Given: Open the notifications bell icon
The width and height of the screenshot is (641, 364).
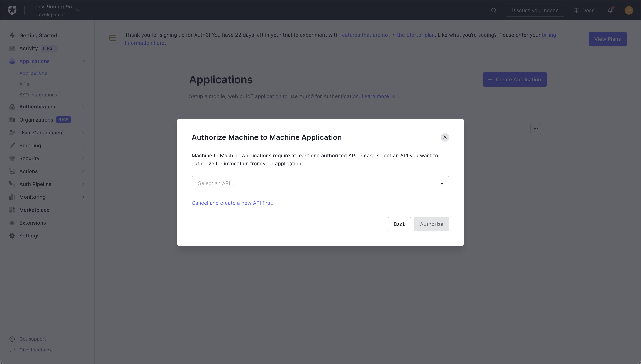Looking at the screenshot, I should (x=610, y=10).
